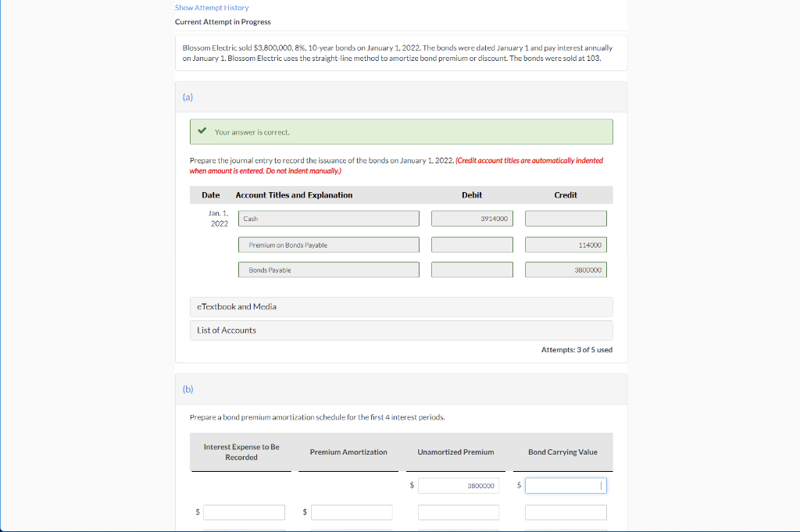Expand the eTextbook and Media section

[401, 306]
